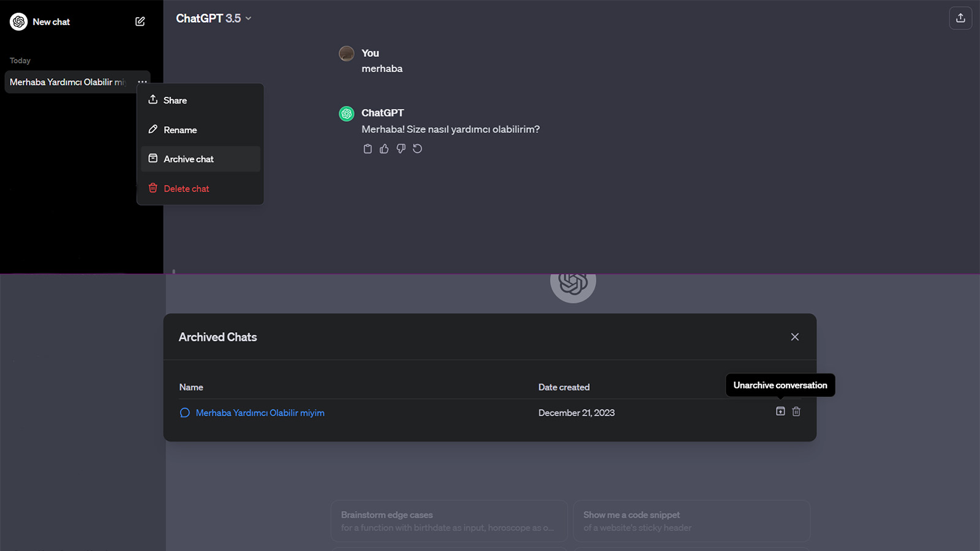Click the share upload icon at top right

(x=960, y=18)
